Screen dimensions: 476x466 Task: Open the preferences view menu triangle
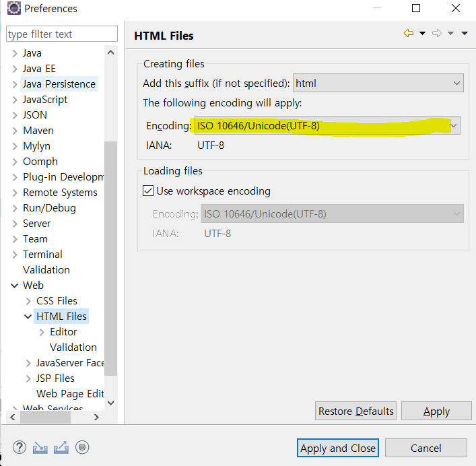[x=465, y=33]
